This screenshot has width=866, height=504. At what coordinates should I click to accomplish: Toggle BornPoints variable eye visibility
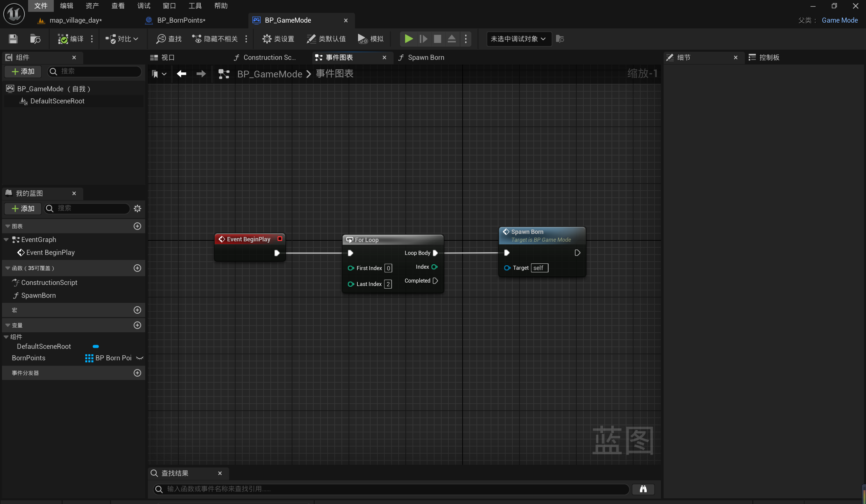(139, 358)
